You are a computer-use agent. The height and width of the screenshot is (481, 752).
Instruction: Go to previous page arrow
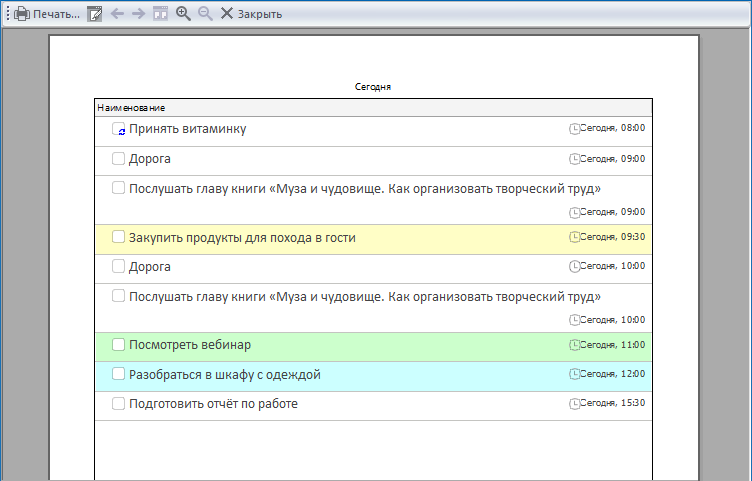pyautogui.click(x=117, y=13)
